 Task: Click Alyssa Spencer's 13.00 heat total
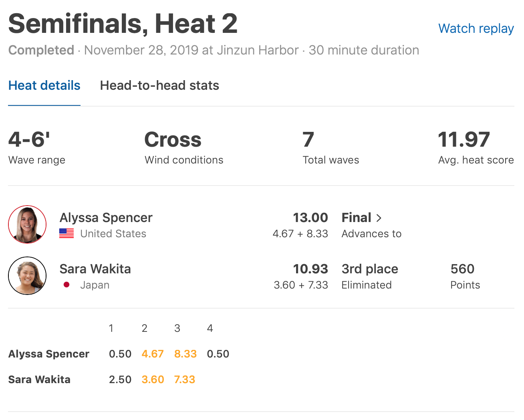click(310, 218)
